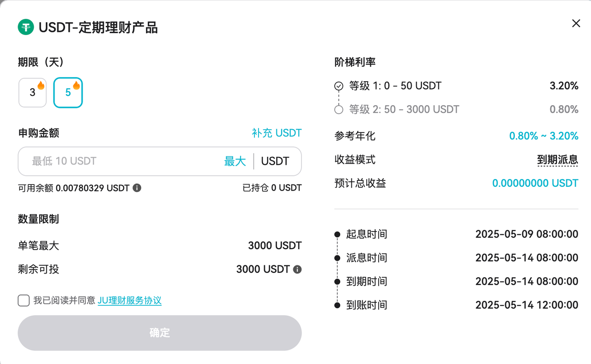Select the 5-day term option
The height and width of the screenshot is (364, 591).
click(68, 92)
